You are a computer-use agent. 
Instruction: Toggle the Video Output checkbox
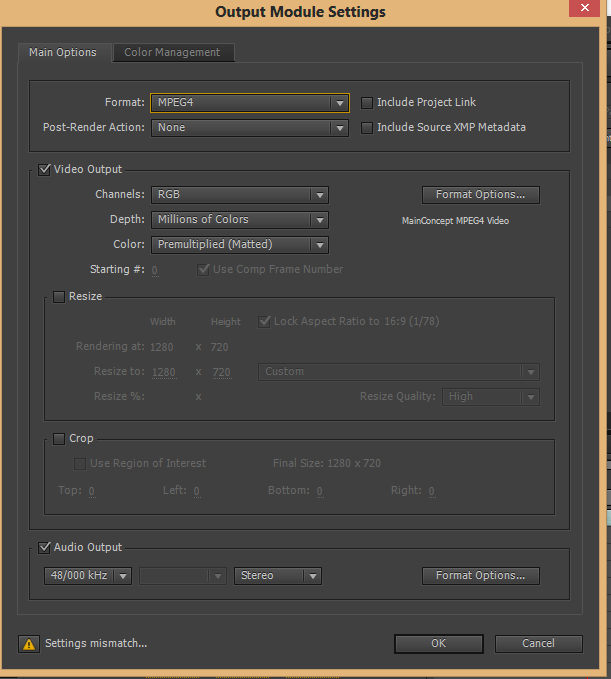pos(44,169)
